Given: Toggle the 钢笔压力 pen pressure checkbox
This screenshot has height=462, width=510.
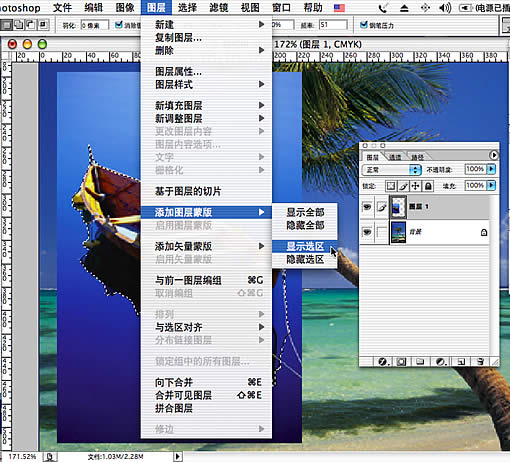Looking at the screenshot, I should coord(364,24).
